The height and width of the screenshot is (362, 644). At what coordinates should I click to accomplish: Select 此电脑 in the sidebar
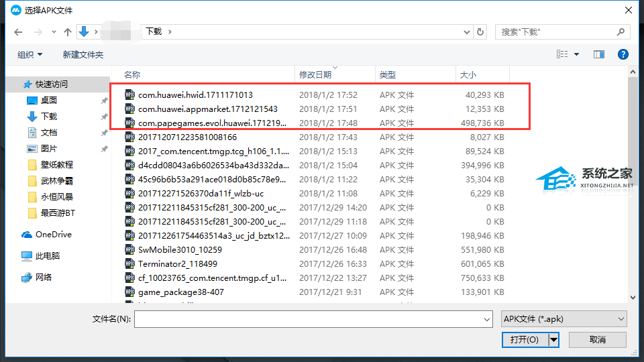48,255
